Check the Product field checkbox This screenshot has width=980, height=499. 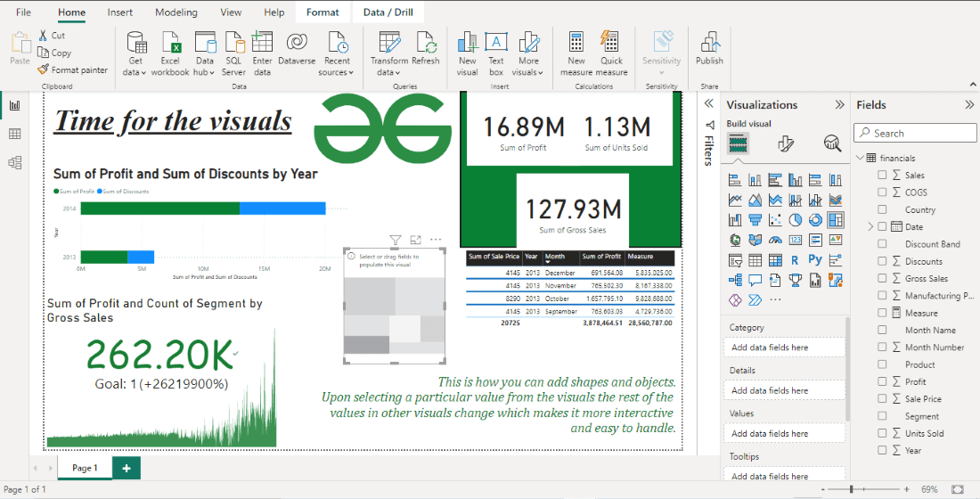coord(882,364)
